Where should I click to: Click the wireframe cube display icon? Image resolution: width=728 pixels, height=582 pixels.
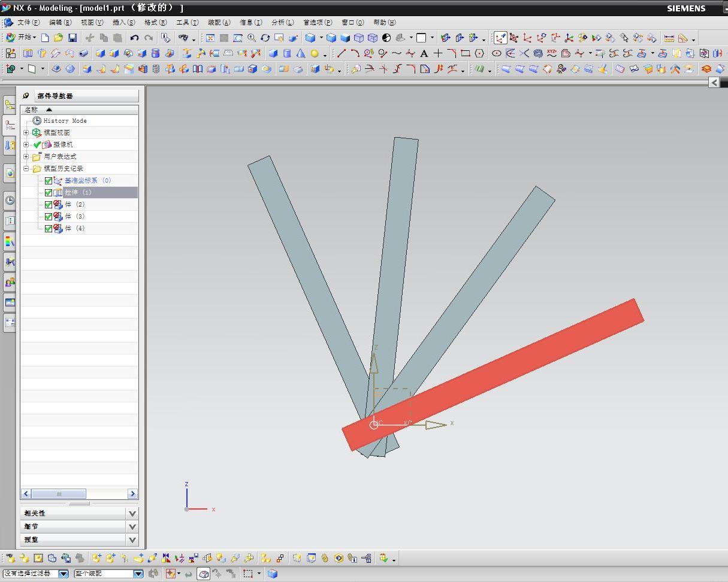point(359,38)
